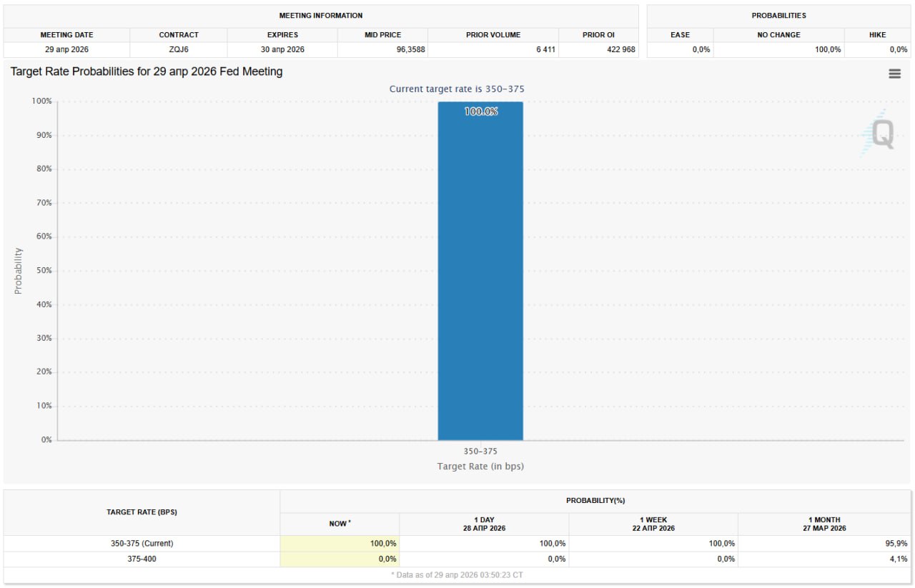This screenshot has height=588, width=915.
Task: Open the chart context menu hamburger icon
Action: point(894,74)
